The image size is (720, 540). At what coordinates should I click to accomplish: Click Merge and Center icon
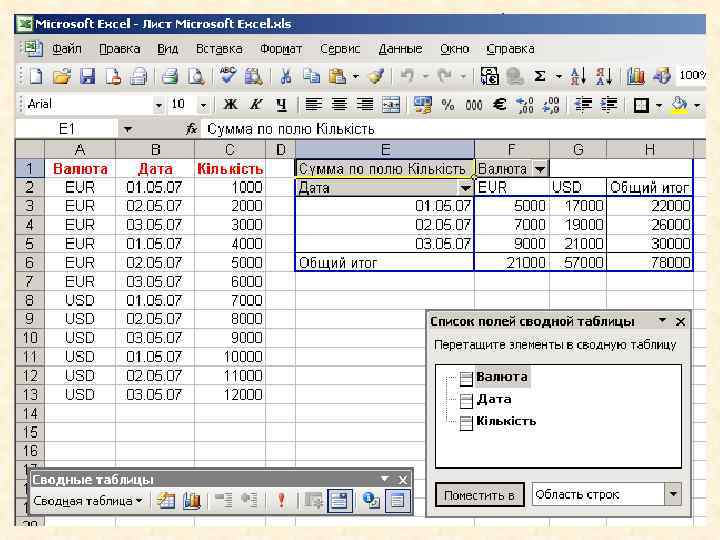coord(391,105)
